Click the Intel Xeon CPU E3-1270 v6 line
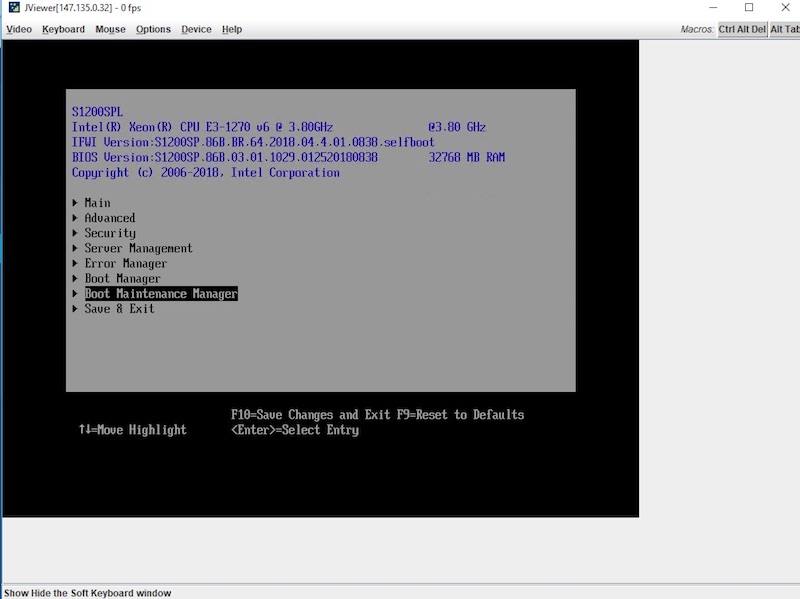 click(x=202, y=127)
